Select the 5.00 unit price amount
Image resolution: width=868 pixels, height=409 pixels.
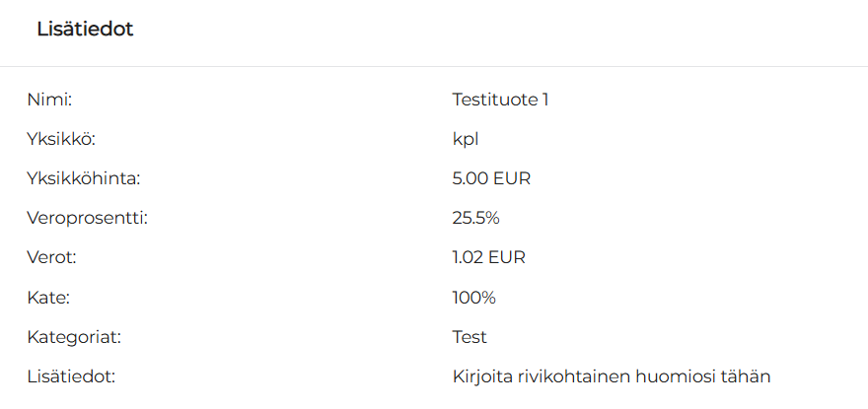pos(470,178)
